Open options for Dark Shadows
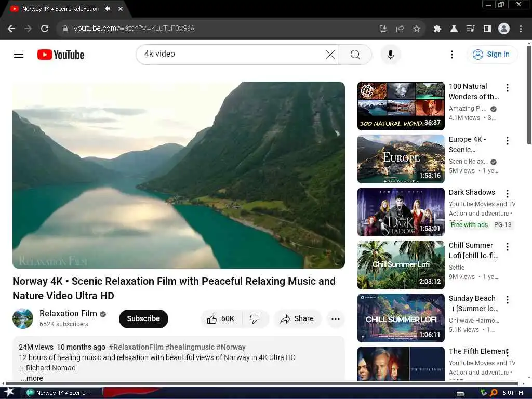This screenshot has height=399, width=532. coord(507,193)
